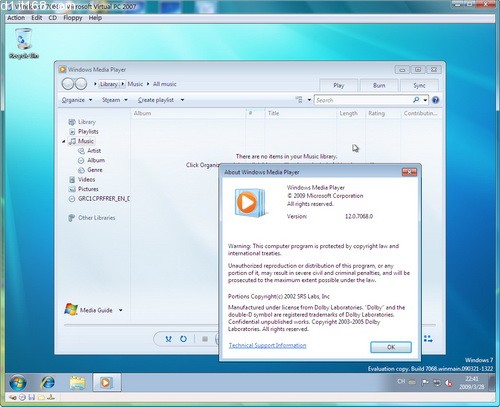Open the CD menu in Virtual PC
Image resolution: width=500 pixels, height=407 pixels.
coord(52,18)
